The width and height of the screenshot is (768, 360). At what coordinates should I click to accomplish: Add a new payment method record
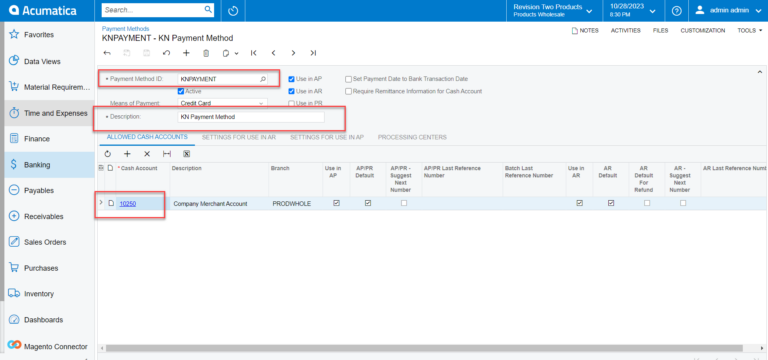tap(186, 53)
